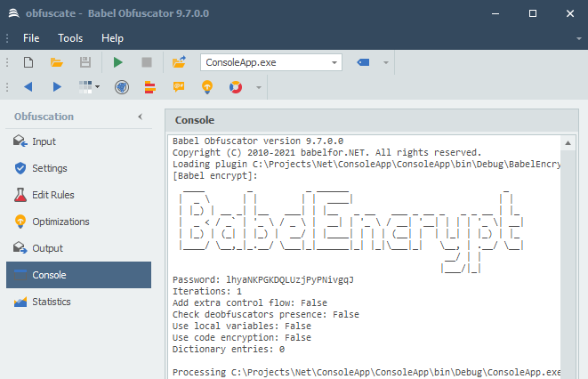Start obfuscation with green play button
The height and width of the screenshot is (379, 588).
pyautogui.click(x=118, y=62)
